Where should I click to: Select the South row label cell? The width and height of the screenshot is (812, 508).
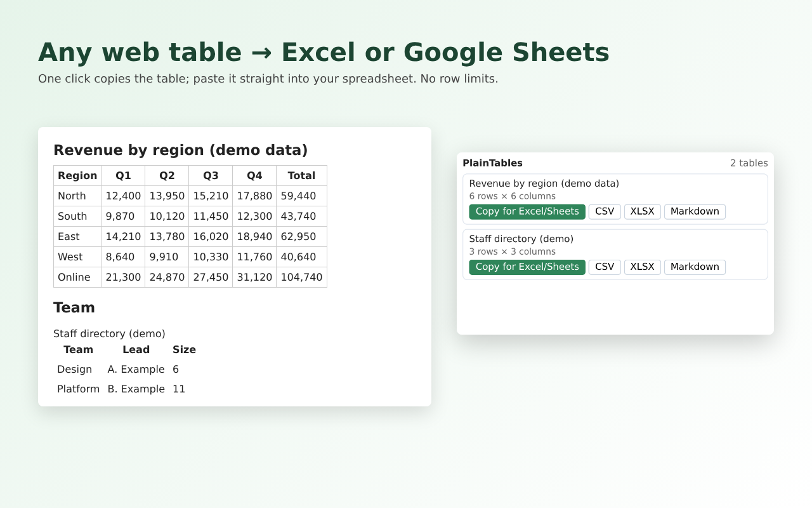pos(77,217)
